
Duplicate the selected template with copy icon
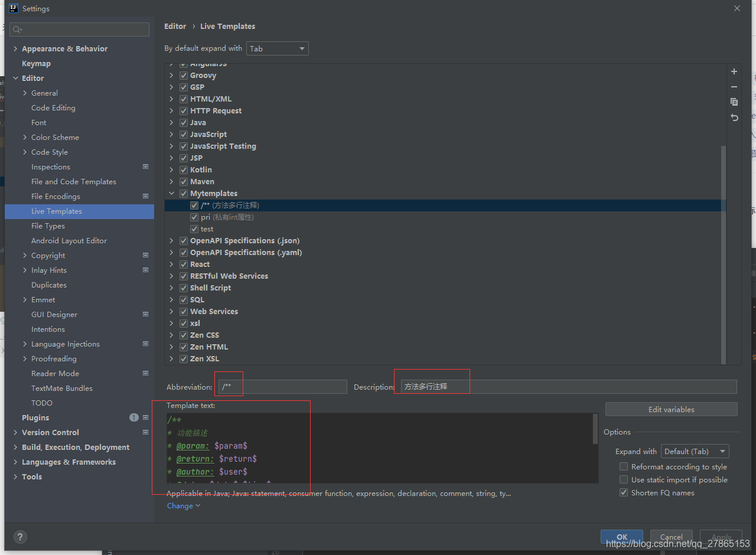click(x=734, y=102)
